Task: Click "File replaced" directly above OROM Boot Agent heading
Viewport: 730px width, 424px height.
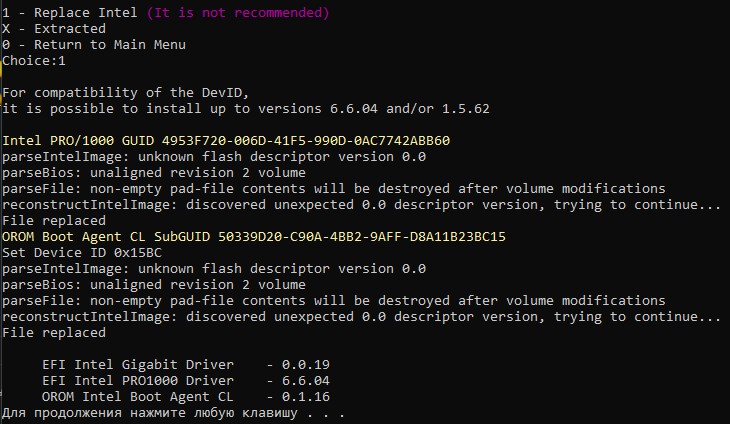Action: pos(54,221)
